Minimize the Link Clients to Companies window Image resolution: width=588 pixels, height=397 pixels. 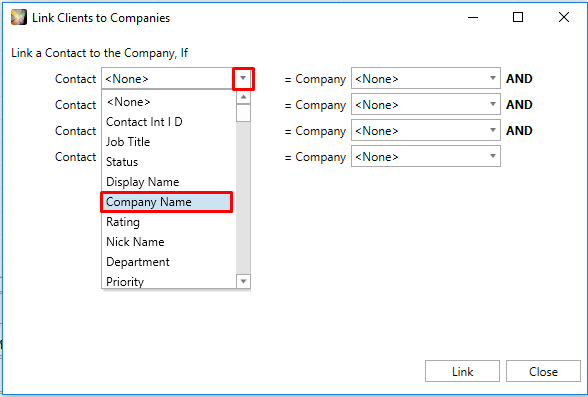pyautogui.click(x=473, y=17)
